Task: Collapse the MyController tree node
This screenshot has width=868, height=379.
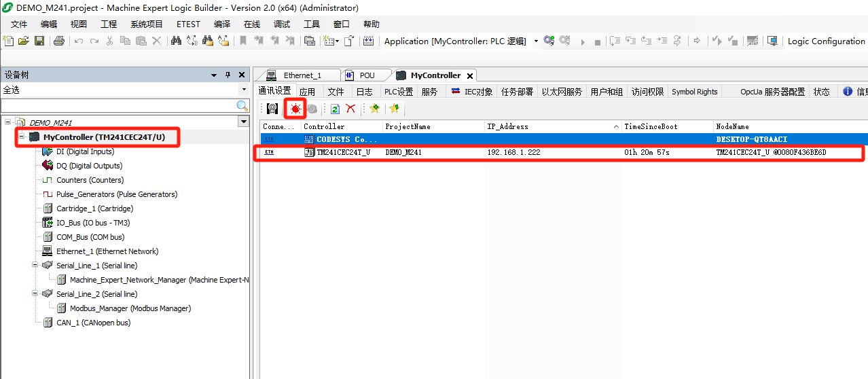Action: point(22,137)
